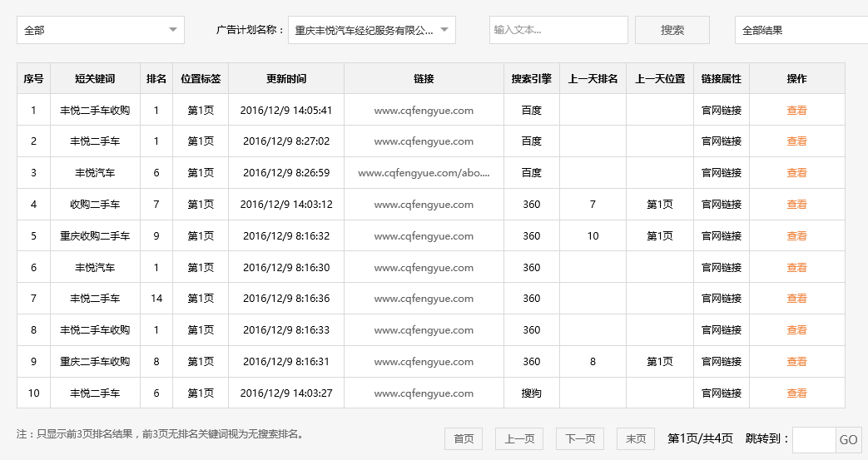
Task: Click 搜狗 search engine cell in row 10
Action: (532, 393)
